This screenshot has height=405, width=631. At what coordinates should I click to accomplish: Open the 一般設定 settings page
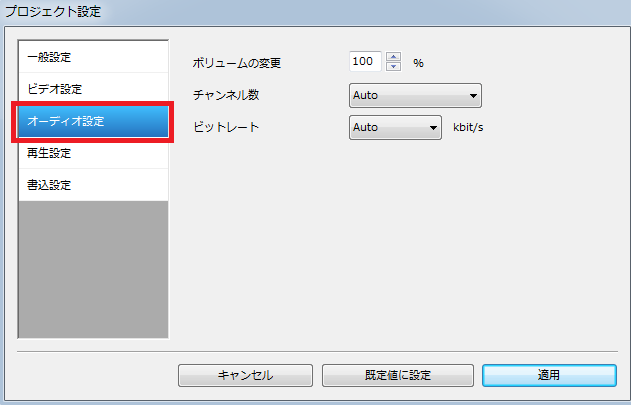(93, 57)
